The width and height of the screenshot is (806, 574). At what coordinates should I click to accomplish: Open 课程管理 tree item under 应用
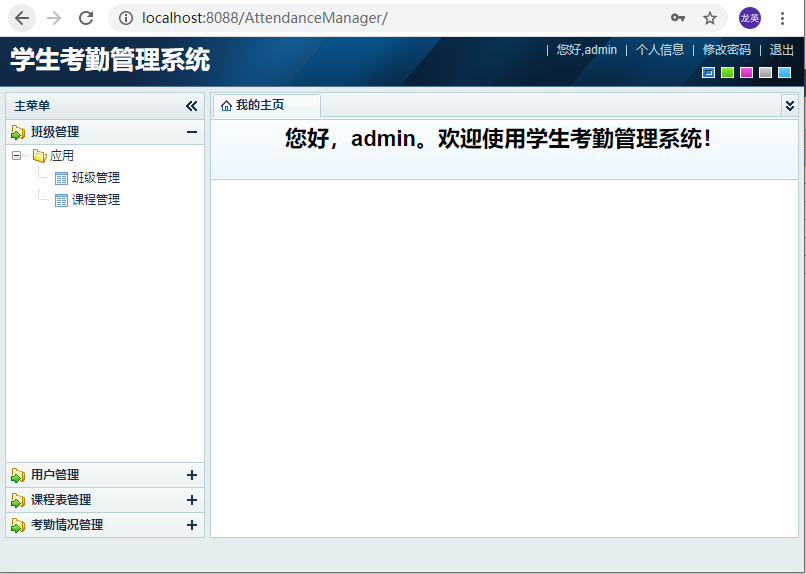96,200
